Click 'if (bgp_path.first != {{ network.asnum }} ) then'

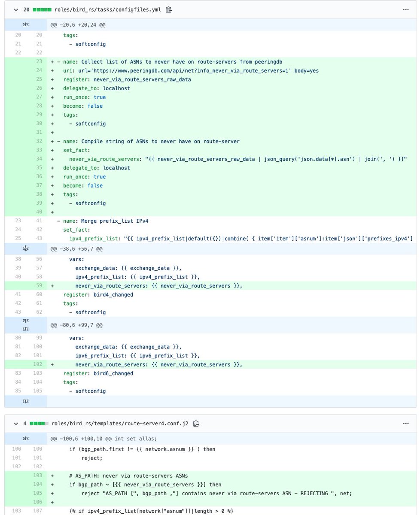pos(142,449)
